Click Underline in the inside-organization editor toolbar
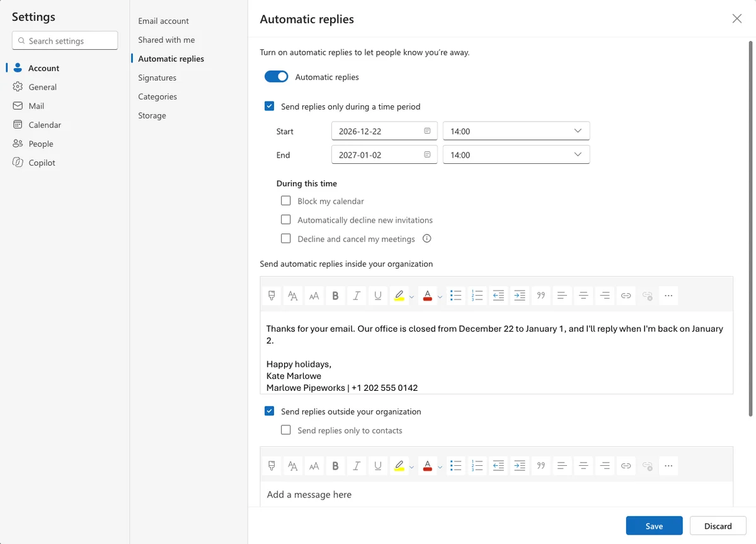The height and width of the screenshot is (544, 756). point(377,295)
